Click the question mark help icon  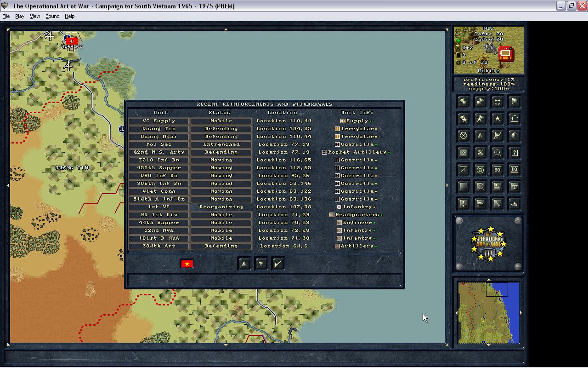pos(514,153)
